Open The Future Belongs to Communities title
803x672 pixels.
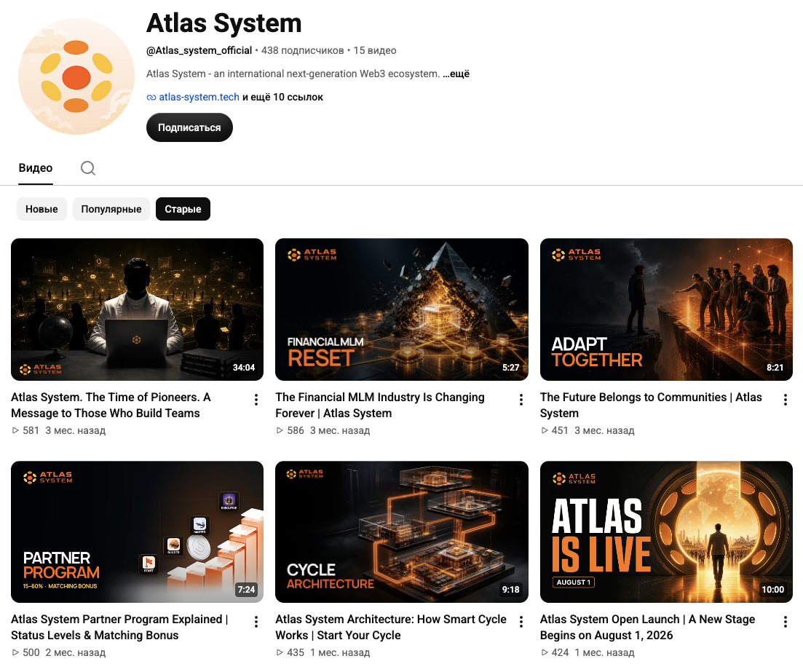tap(651, 405)
